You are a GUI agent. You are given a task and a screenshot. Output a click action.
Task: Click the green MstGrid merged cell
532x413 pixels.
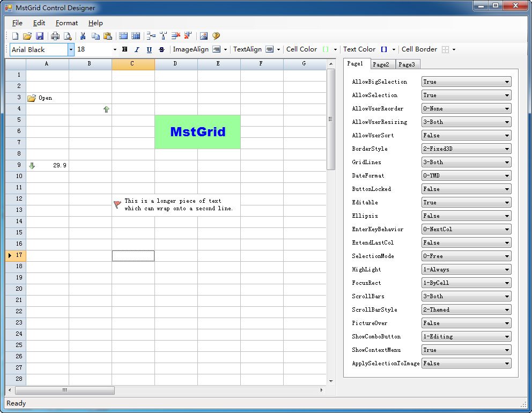point(197,132)
